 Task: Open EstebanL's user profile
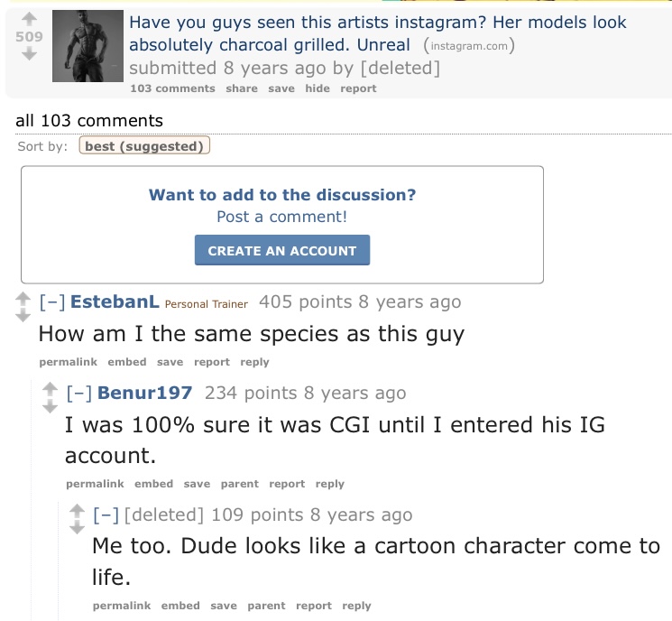coord(115,302)
